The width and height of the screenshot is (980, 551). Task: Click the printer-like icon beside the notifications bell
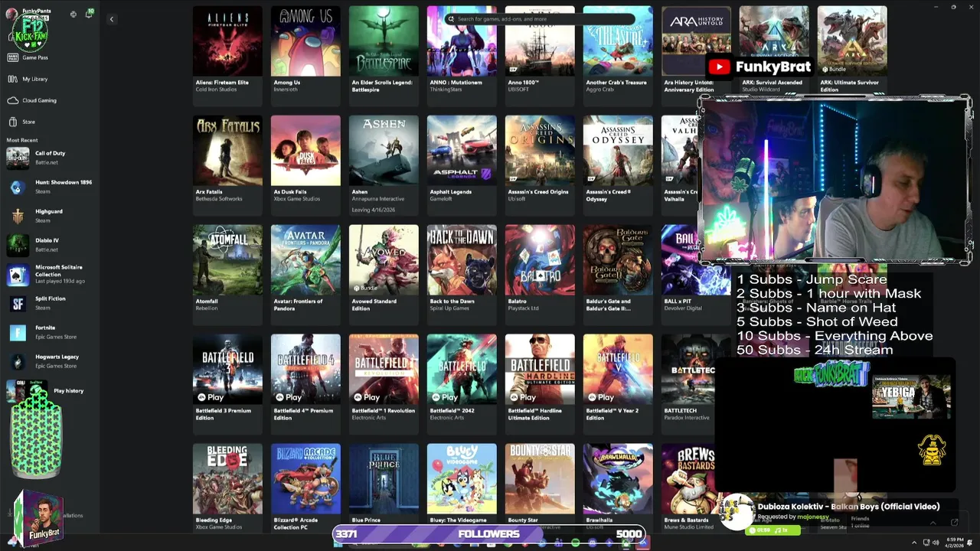(x=73, y=14)
